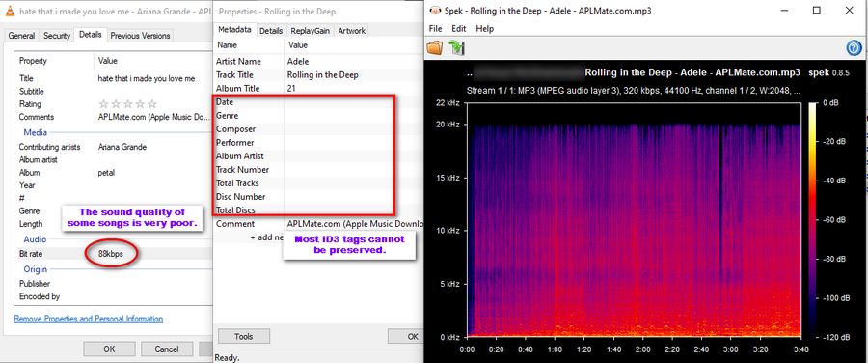Switch to Security tab in file properties
Screen dimensions: 868x363
click(57, 36)
